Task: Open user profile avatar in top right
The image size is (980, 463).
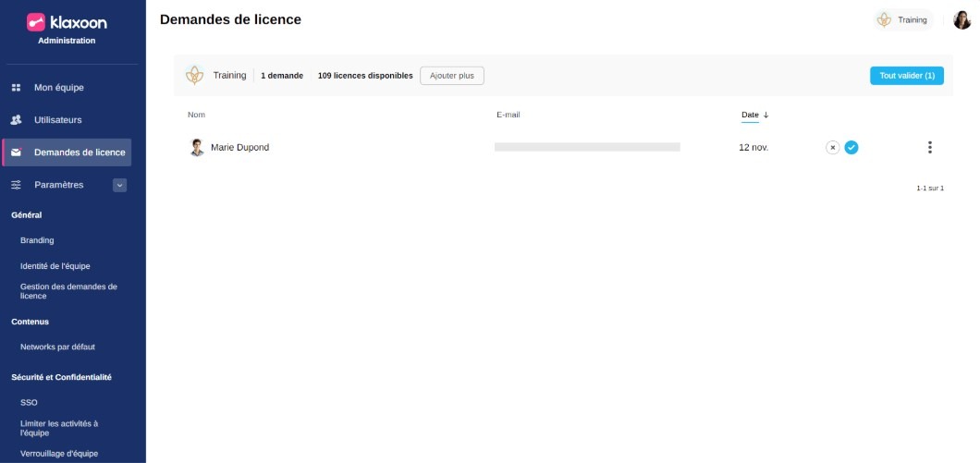Action: coord(962,19)
